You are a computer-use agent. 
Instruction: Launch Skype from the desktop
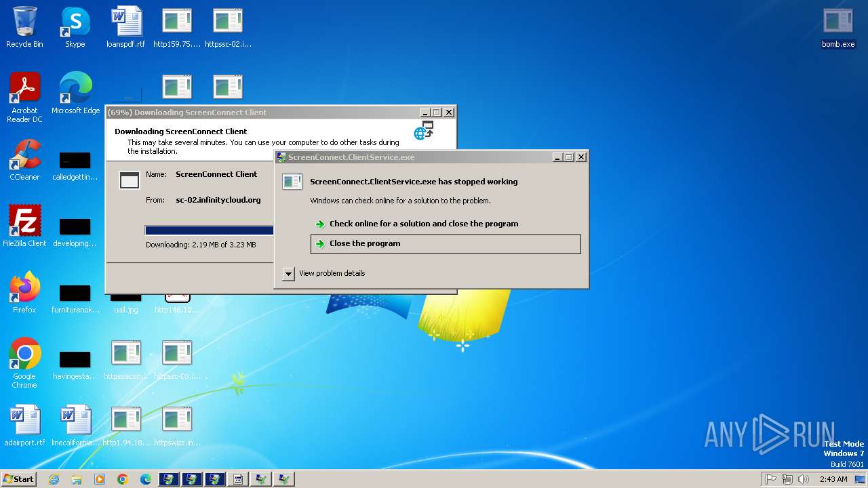[x=75, y=27]
